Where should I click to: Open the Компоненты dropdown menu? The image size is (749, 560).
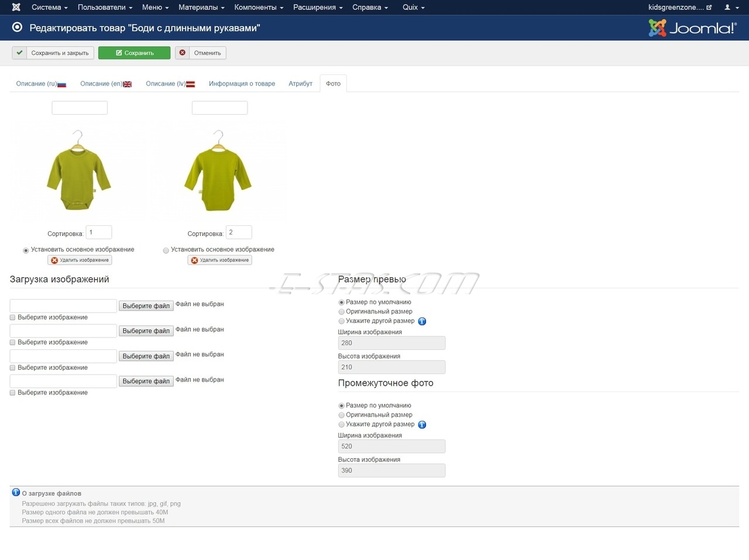tap(259, 7)
